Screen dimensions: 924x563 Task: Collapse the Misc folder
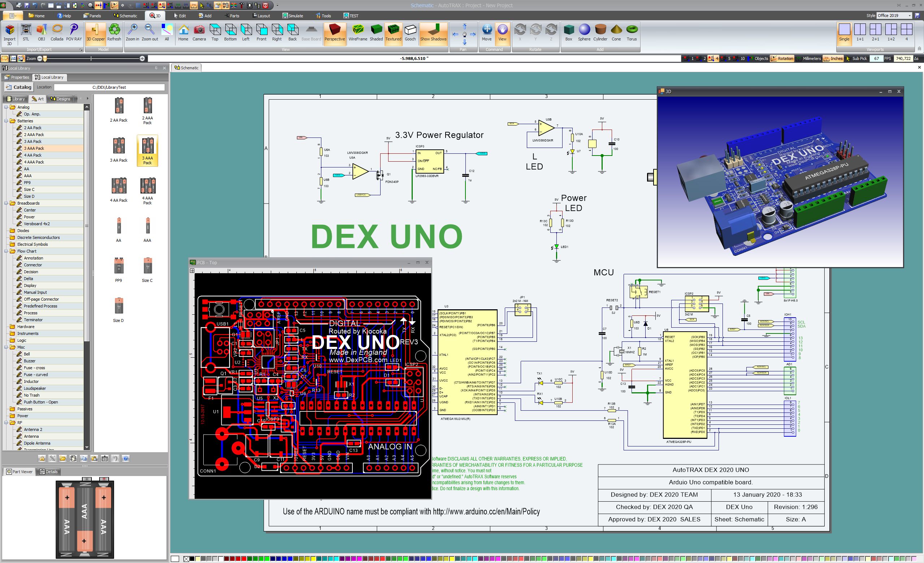click(x=6, y=347)
